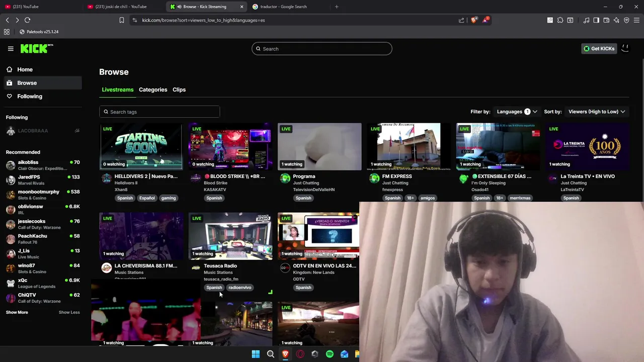The image size is (644, 362).
Task: Open the BLOOD STRIKE stream thumbnail
Action: pos(230,146)
